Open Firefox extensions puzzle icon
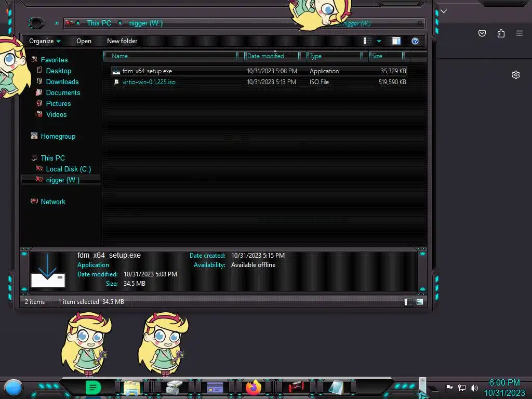The height and width of the screenshot is (399, 532). coord(501,33)
